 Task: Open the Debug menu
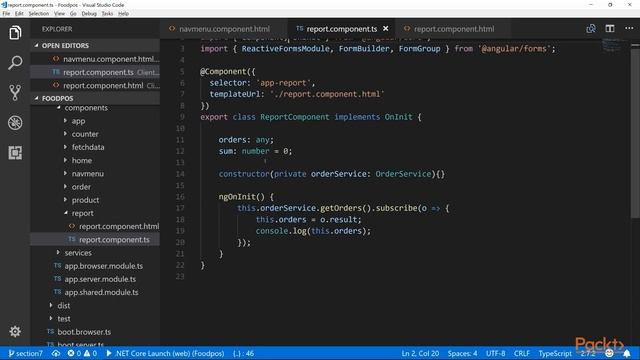click(89, 13)
